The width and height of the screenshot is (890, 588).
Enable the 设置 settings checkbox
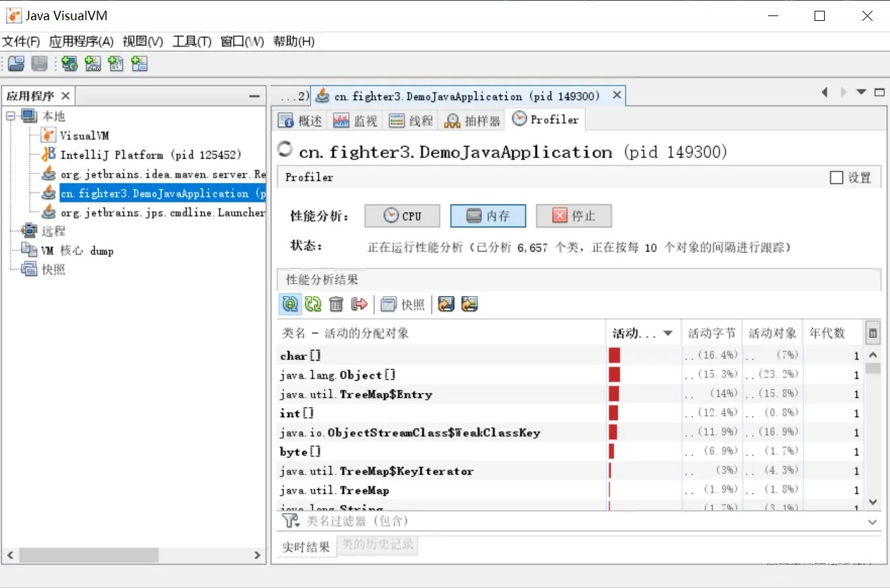click(836, 178)
